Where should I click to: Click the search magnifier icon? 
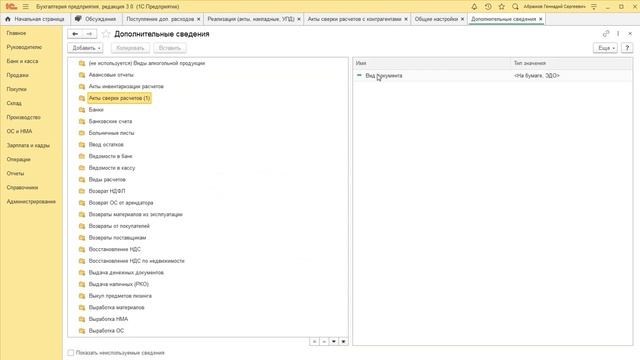coord(515,7)
